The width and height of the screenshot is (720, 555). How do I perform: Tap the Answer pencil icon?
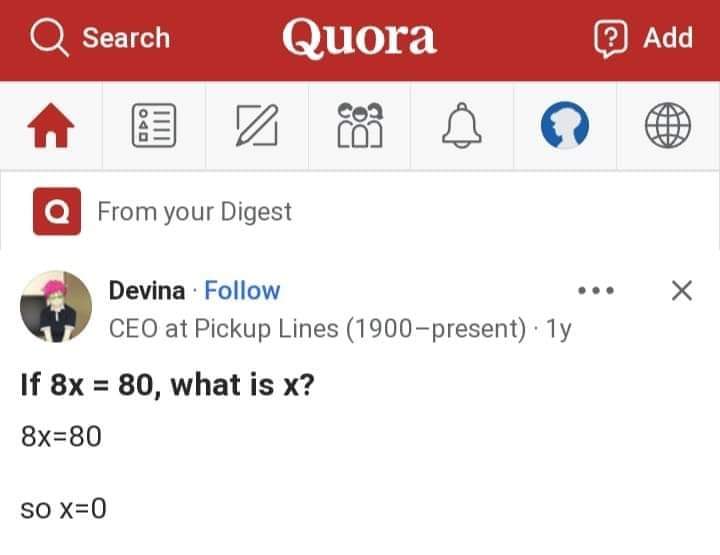point(257,127)
